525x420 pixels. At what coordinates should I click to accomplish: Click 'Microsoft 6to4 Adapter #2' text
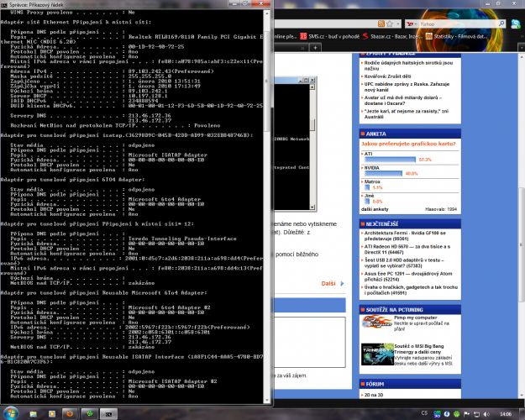pos(170,307)
